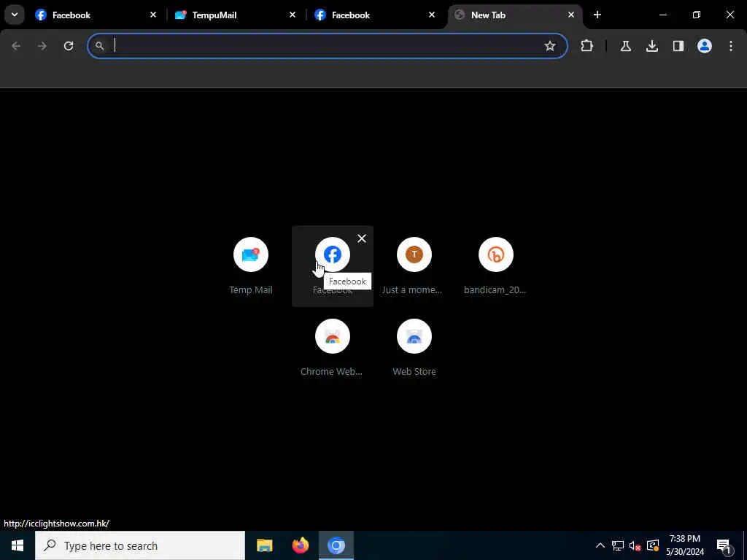Launch Firefox from the taskbar

coord(300,545)
